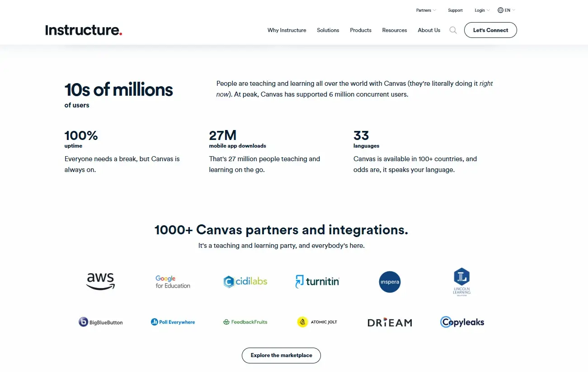
Task: Click the '10s of millions' heading
Action: (x=118, y=89)
